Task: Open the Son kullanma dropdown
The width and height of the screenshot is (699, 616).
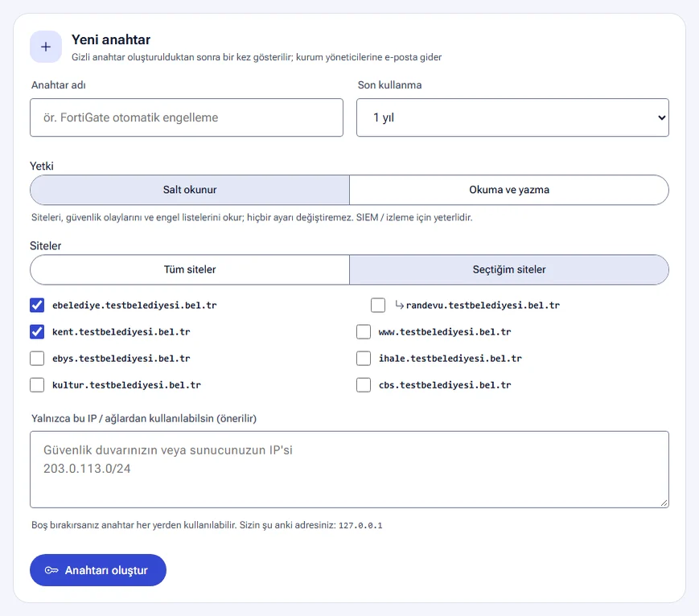Action: pos(512,117)
